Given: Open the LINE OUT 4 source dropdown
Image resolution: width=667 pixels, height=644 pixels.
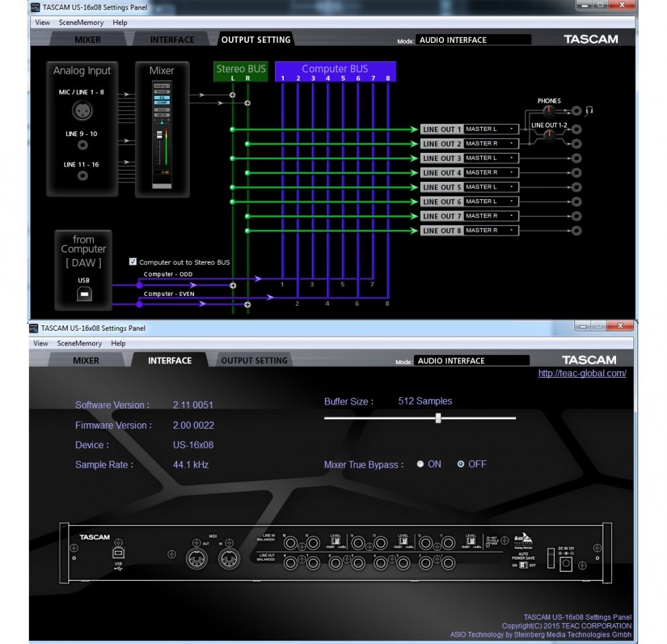Looking at the screenshot, I should click(x=491, y=172).
